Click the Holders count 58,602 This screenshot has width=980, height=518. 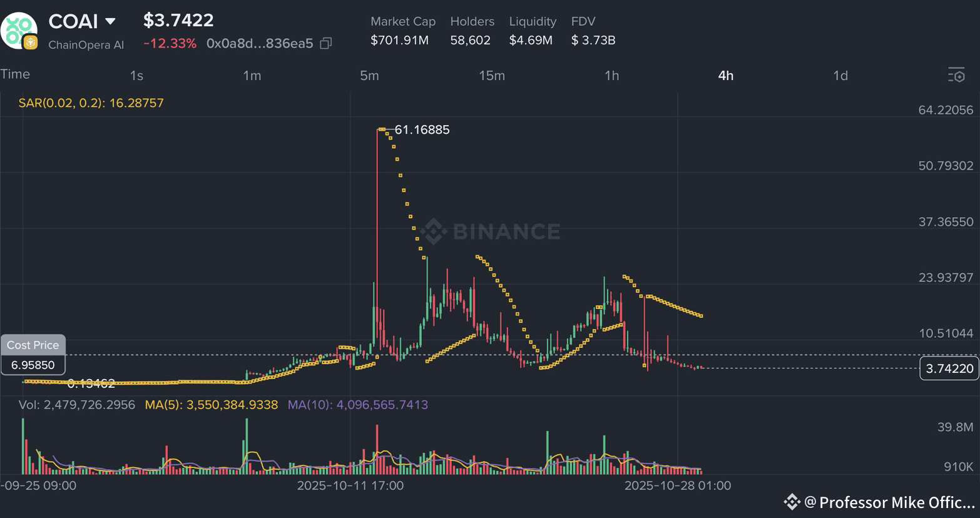470,41
